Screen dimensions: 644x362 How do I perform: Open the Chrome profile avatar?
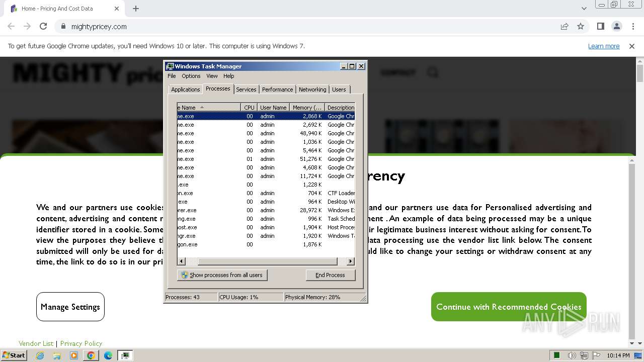click(616, 26)
